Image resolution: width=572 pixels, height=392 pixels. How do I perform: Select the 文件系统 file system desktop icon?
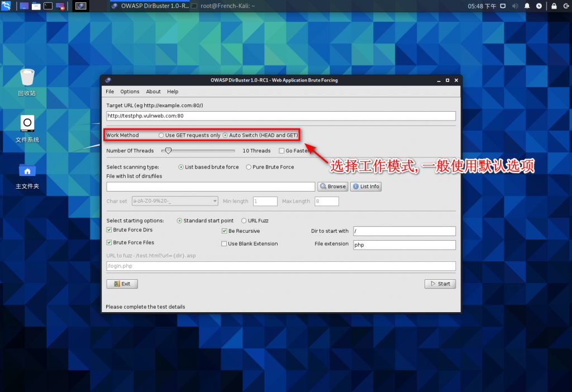(27, 129)
